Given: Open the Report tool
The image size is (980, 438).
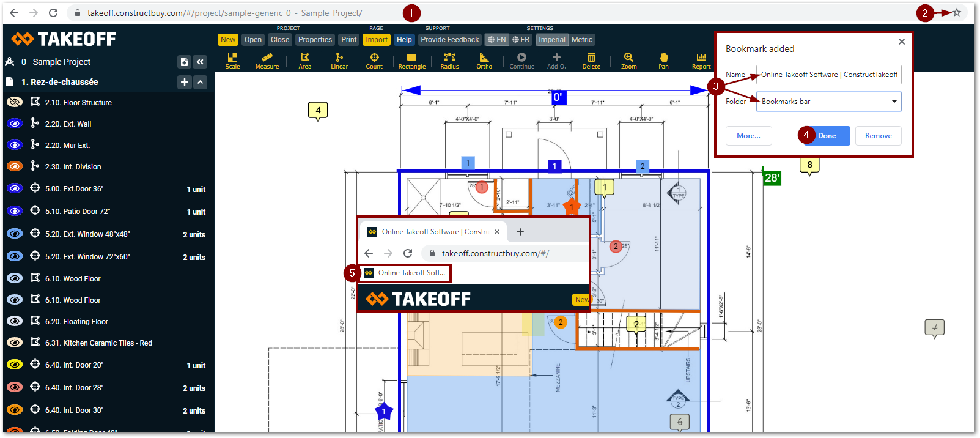Looking at the screenshot, I should (x=701, y=61).
